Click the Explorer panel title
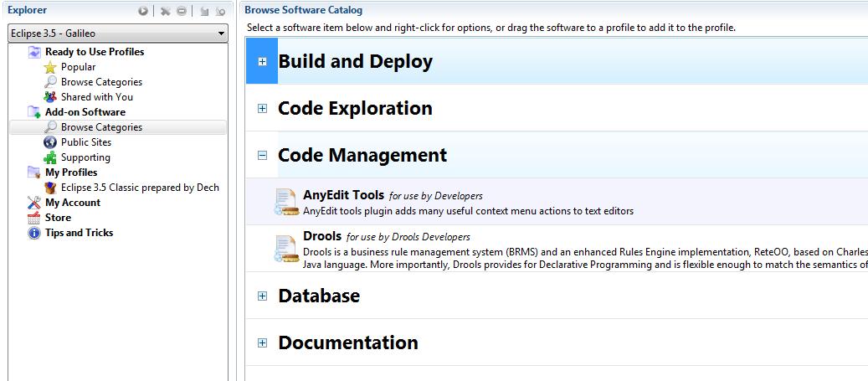This screenshot has height=381, width=868. pos(27,10)
